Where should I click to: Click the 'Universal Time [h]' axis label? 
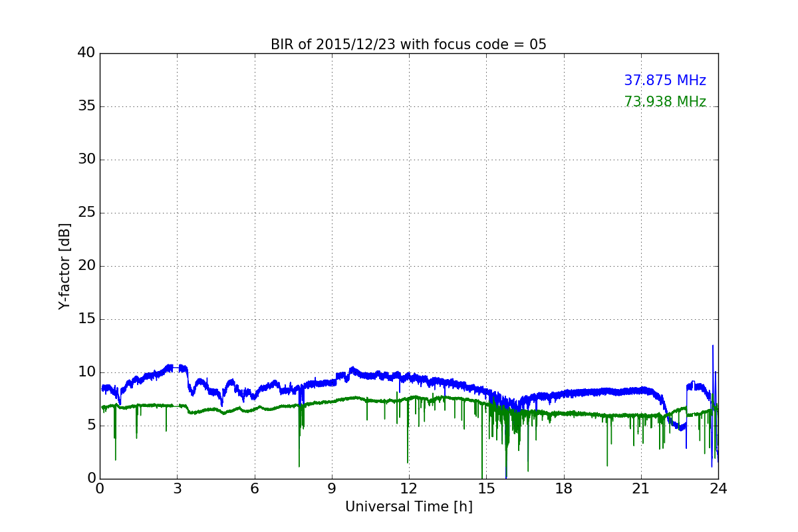click(x=408, y=507)
